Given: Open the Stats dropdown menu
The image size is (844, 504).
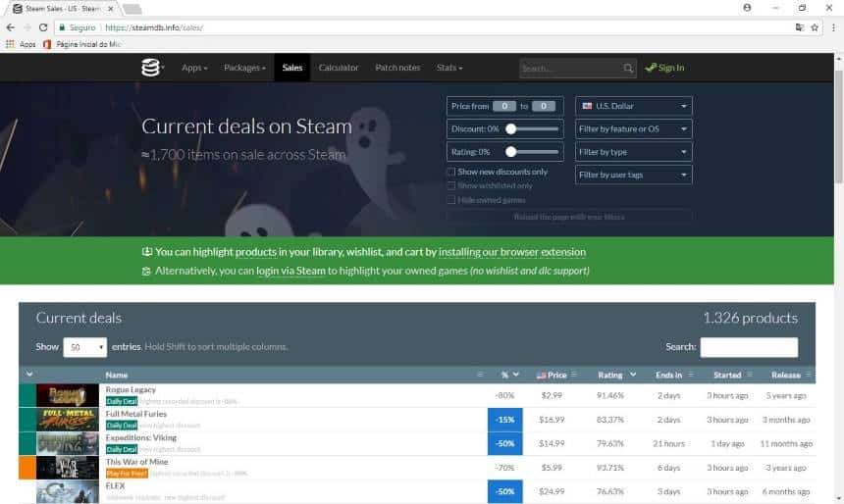Looking at the screenshot, I should click(449, 68).
